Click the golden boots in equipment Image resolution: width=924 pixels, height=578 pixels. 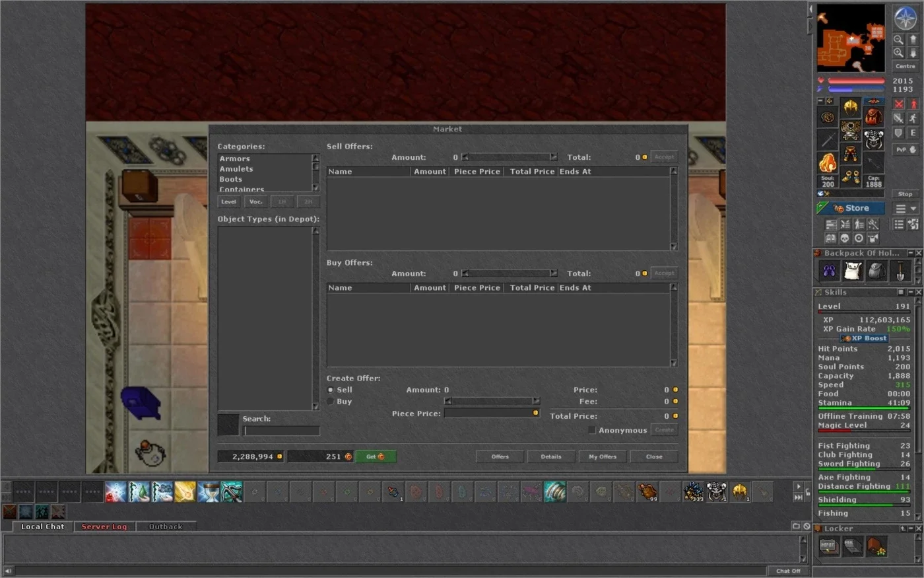851,177
